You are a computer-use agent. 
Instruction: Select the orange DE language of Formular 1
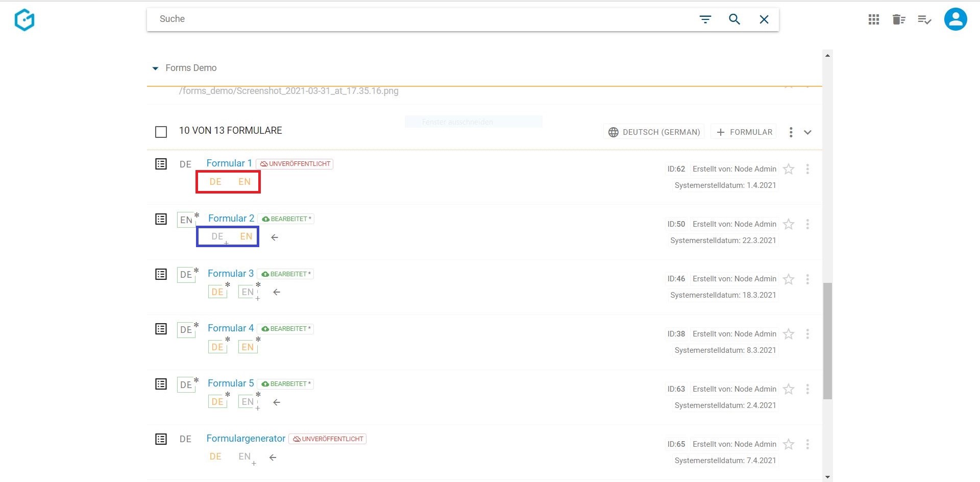[215, 182]
